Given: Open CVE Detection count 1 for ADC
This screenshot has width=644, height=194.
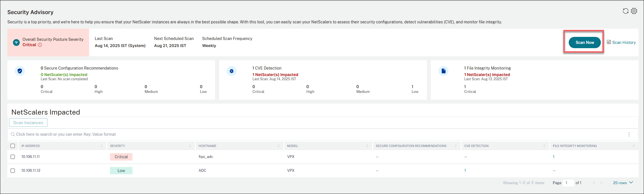Looking at the screenshot, I should 465,170.
